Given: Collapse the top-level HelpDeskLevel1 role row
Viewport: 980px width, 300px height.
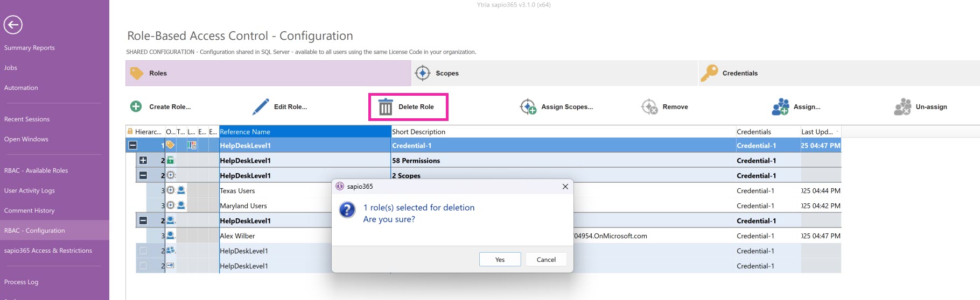Looking at the screenshot, I should pyautogui.click(x=132, y=145).
